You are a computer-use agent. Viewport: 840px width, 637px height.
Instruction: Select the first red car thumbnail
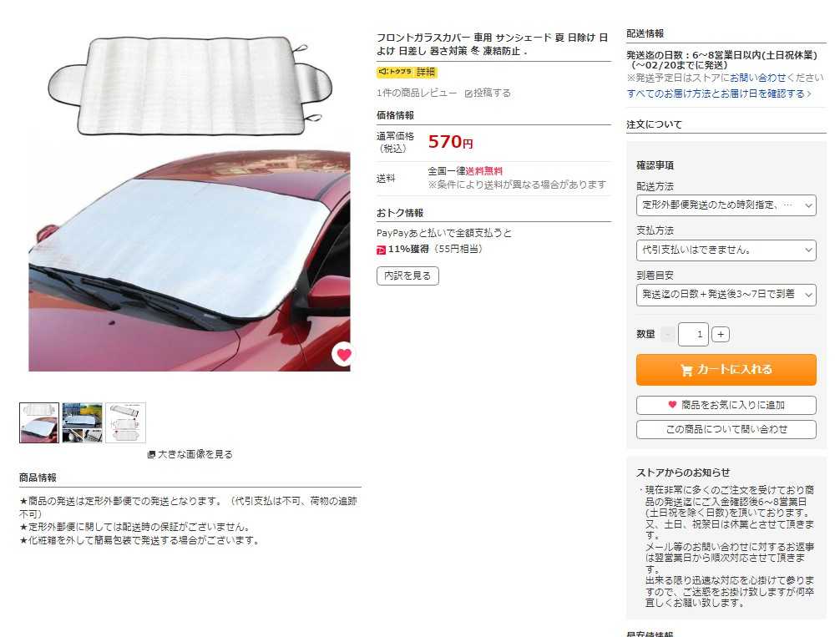[39, 422]
